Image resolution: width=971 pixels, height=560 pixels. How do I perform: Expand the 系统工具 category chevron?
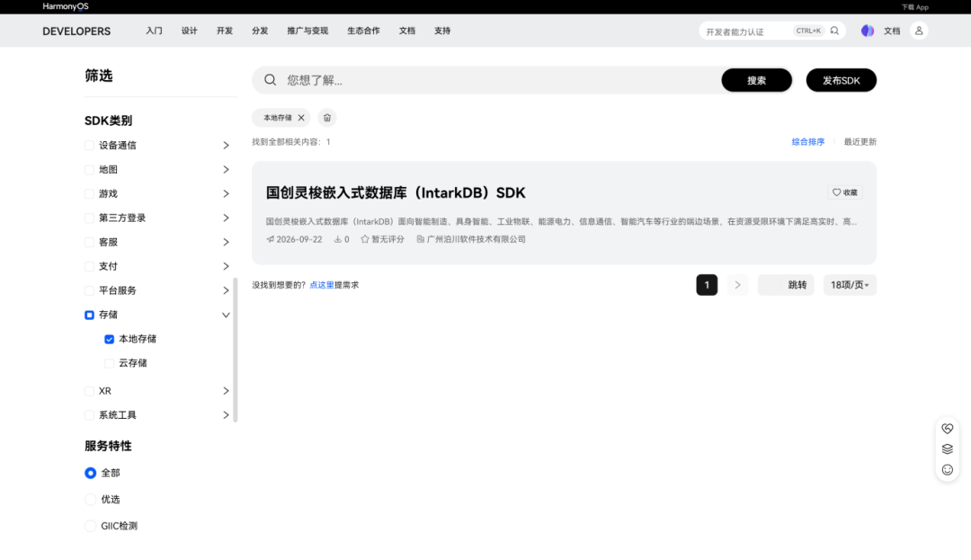point(226,415)
